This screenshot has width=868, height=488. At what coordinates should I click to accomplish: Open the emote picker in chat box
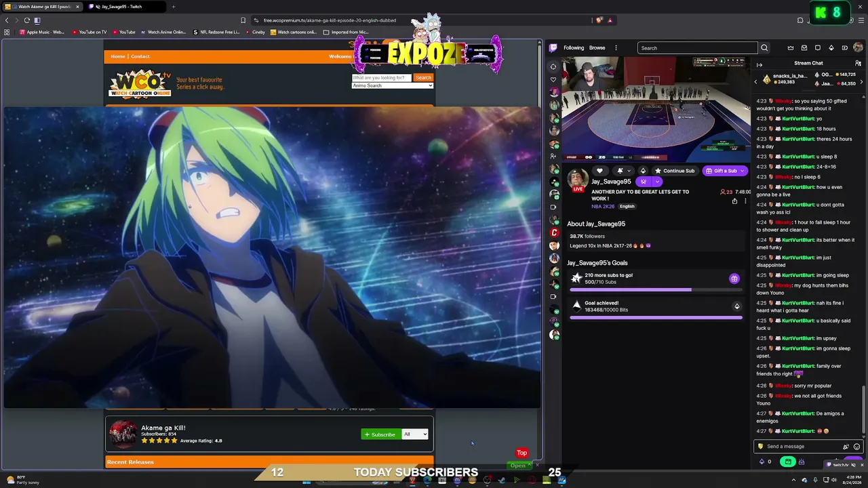(856, 447)
